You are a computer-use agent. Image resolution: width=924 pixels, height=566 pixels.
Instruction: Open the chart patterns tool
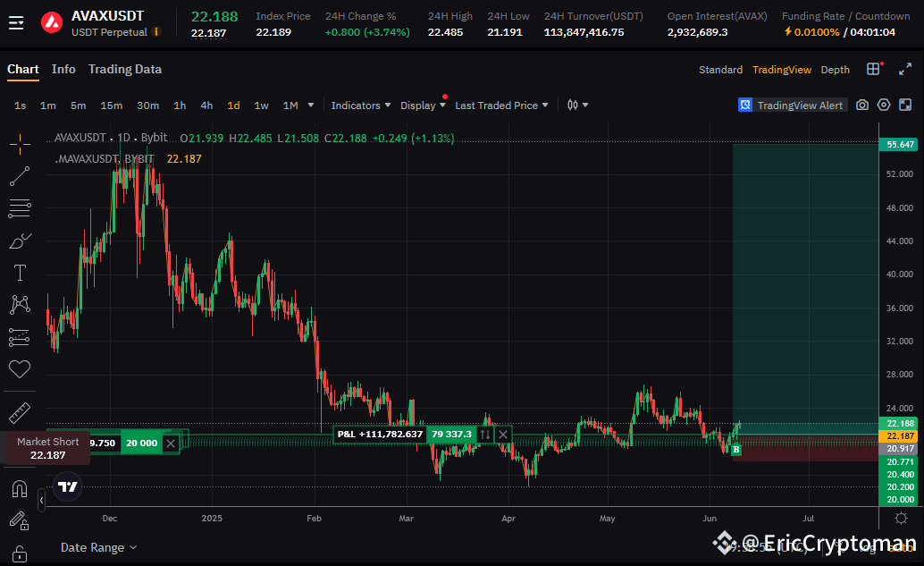(20, 305)
